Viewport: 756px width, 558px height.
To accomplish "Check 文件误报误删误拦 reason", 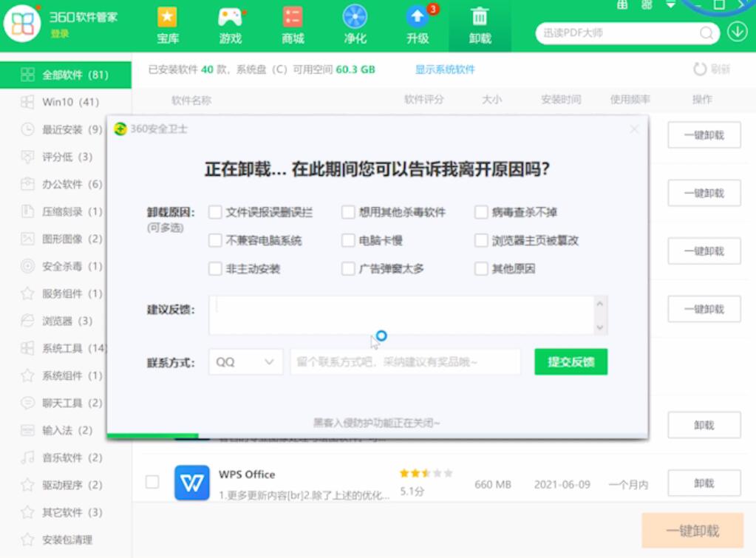I will (215, 212).
